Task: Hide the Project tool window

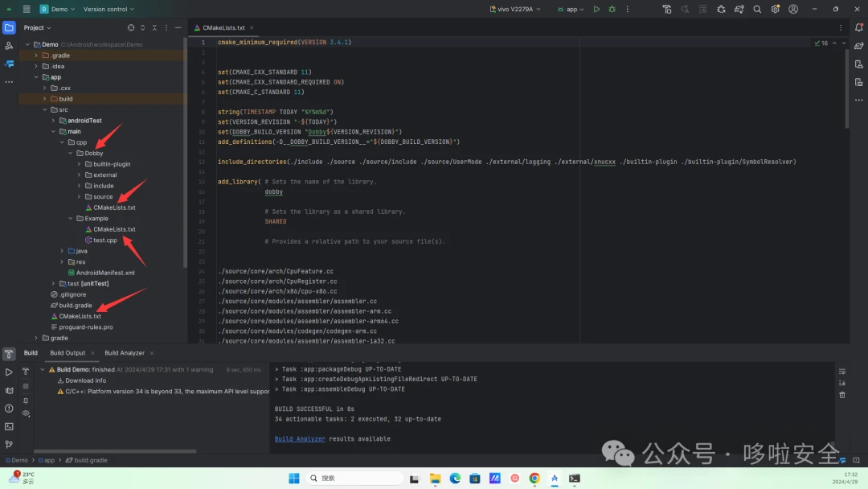Action: (x=178, y=27)
